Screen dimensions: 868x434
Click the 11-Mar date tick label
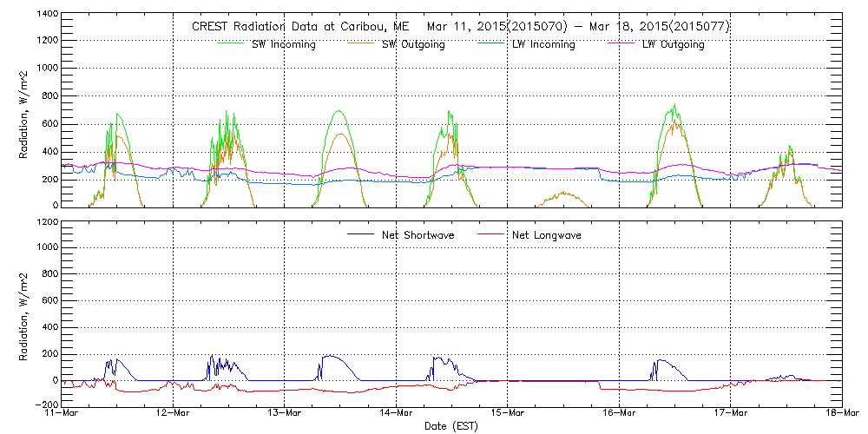tap(62, 413)
